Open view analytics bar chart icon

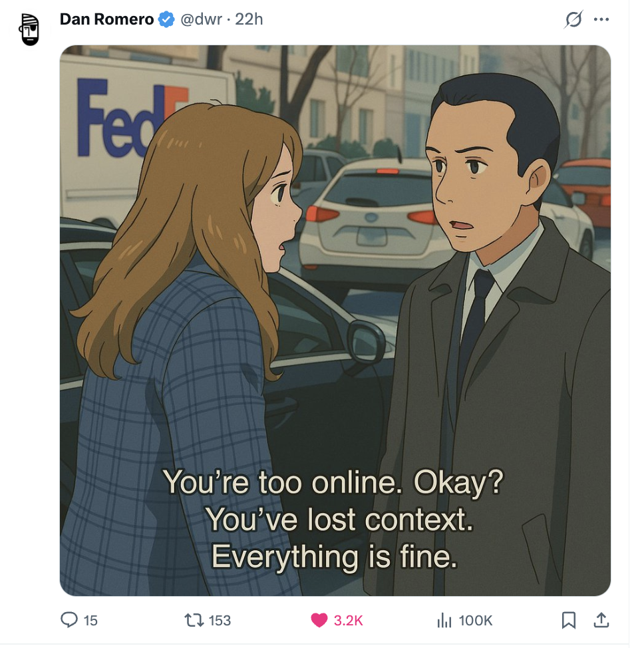click(x=444, y=620)
